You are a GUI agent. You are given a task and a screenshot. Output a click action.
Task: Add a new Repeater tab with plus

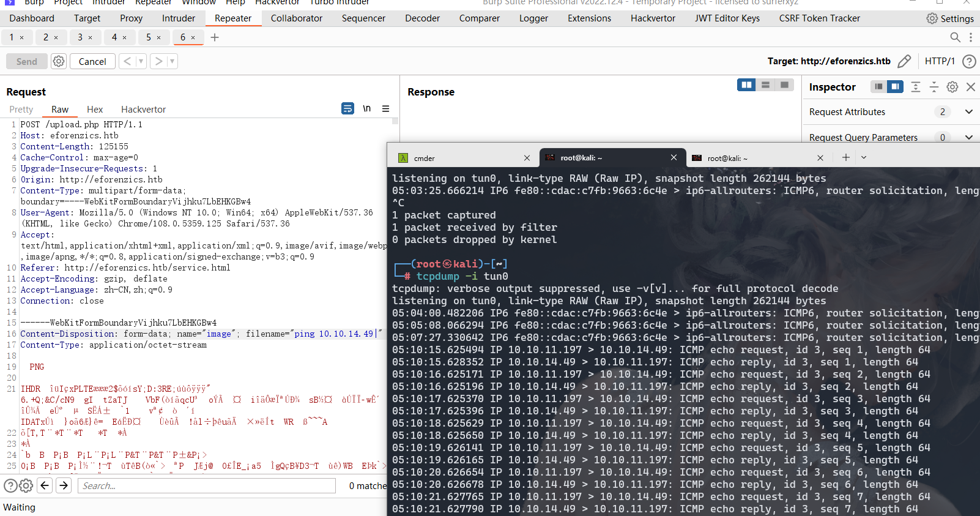pos(215,37)
